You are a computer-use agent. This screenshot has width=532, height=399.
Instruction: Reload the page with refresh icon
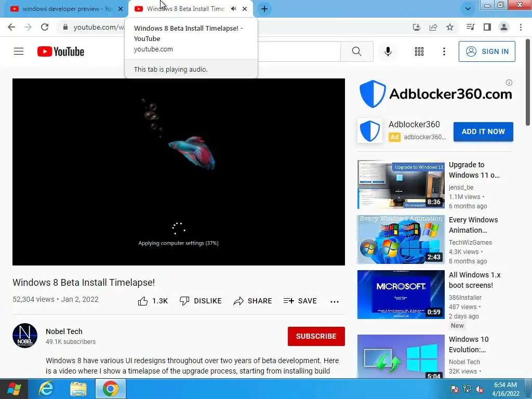tap(45, 27)
